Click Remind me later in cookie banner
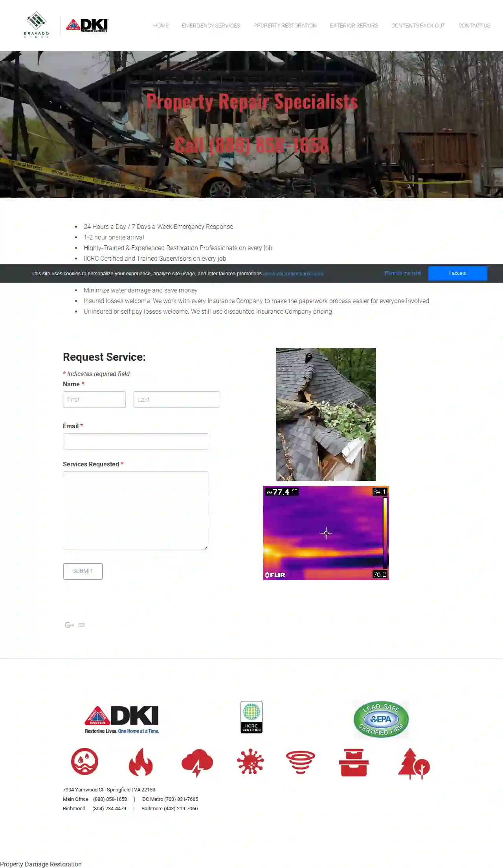The height and width of the screenshot is (868, 503). [x=403, y=273]
